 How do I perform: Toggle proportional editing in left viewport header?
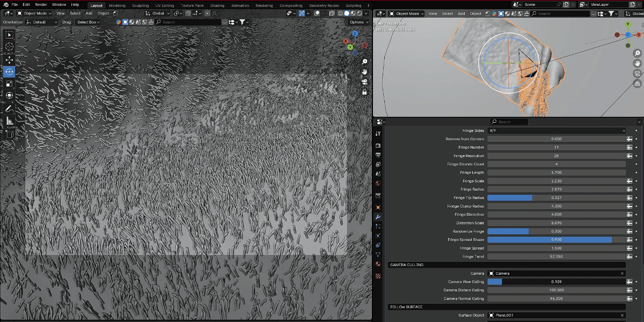(x=206, y=13)
